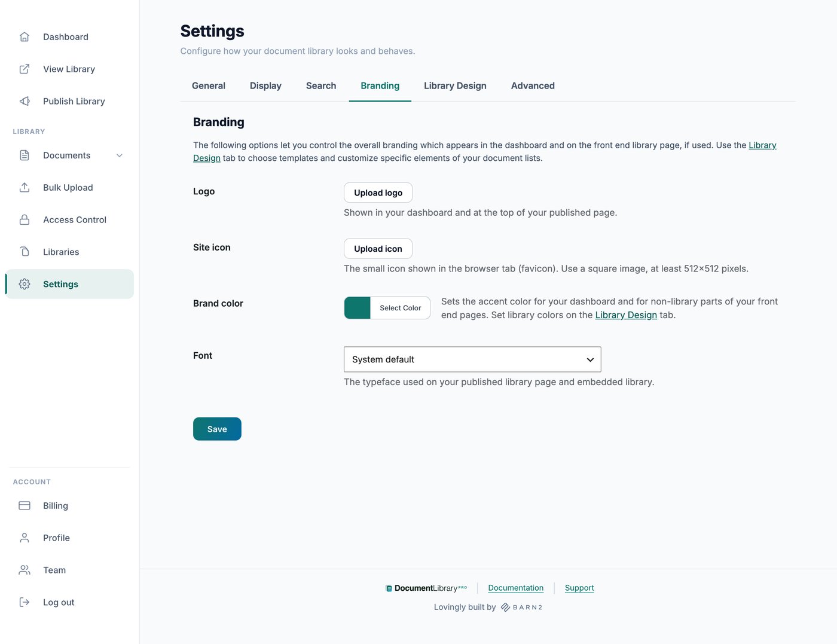Viewport: 837px width, 644px height.
Task: Expand the Documents submenu chevron
Action: pyautogui.click(x=120, y=155)
